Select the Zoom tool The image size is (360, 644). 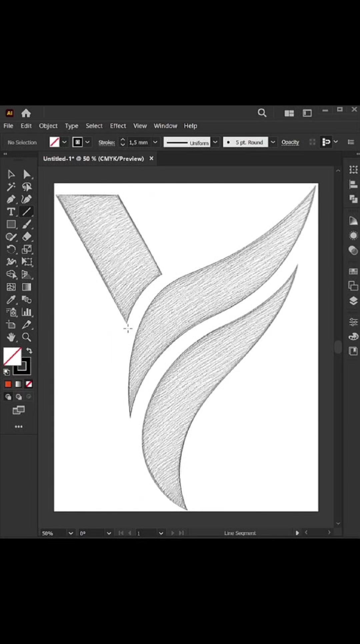click(27, 337)
